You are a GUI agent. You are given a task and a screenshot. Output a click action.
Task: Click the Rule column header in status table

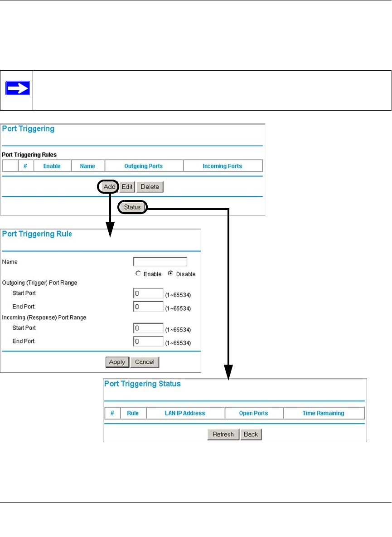[x=133, y=413]
